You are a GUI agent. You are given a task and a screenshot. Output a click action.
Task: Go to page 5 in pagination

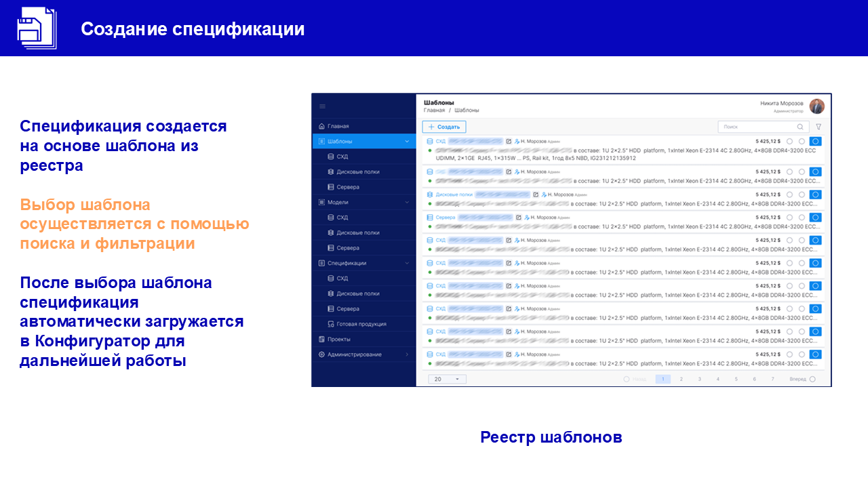click(736, 379)
